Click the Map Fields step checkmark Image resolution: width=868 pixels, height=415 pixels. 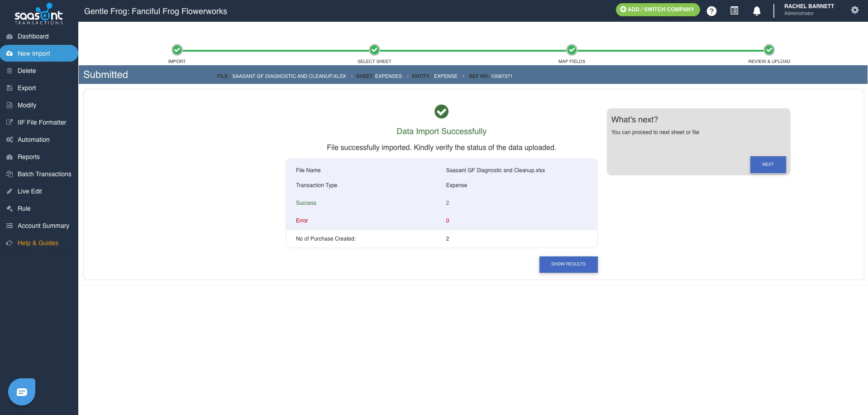(572, 50)
